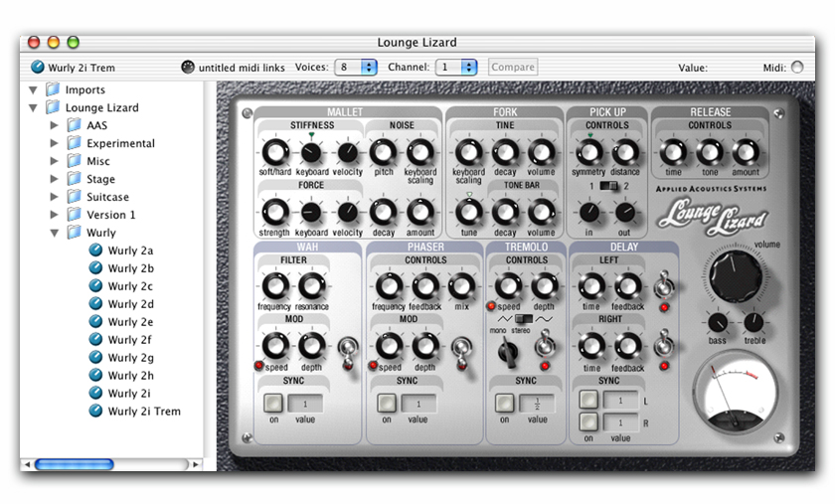This screenshot has height=504, width=835.
Task: Click the Stage folder icon
Action: 74,179
